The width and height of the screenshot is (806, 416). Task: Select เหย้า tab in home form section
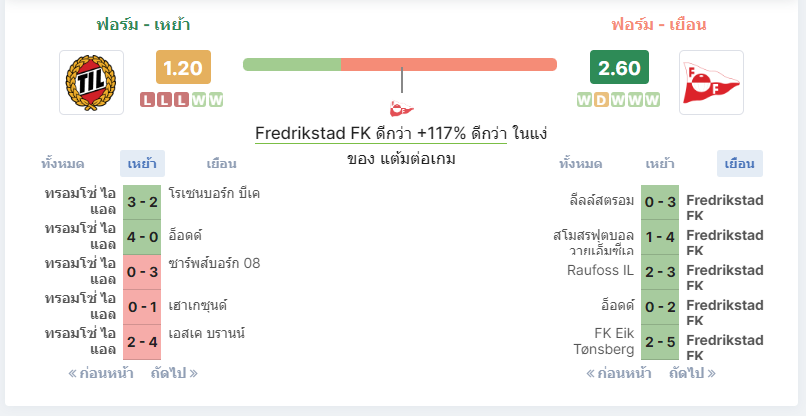click(142, 164)
